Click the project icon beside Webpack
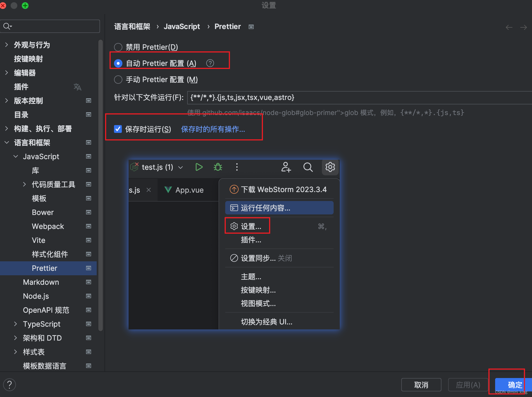 [89, 226]
